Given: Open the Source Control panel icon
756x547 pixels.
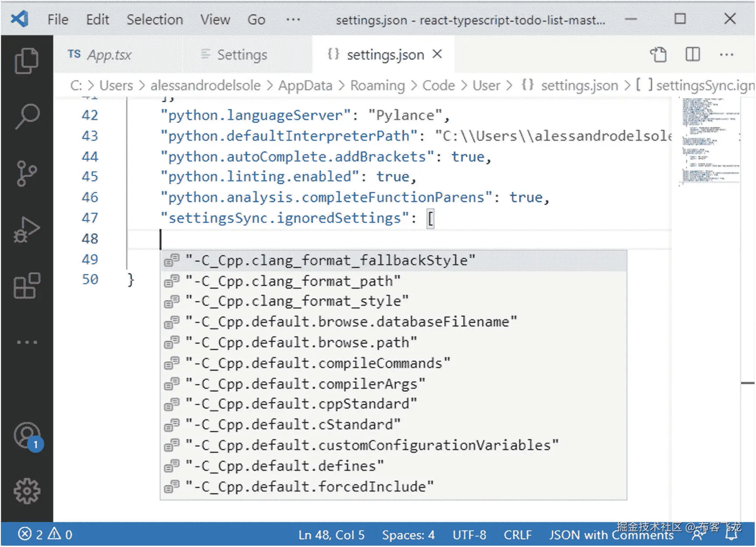Looking at the screenshot, I should click(26, 172).
